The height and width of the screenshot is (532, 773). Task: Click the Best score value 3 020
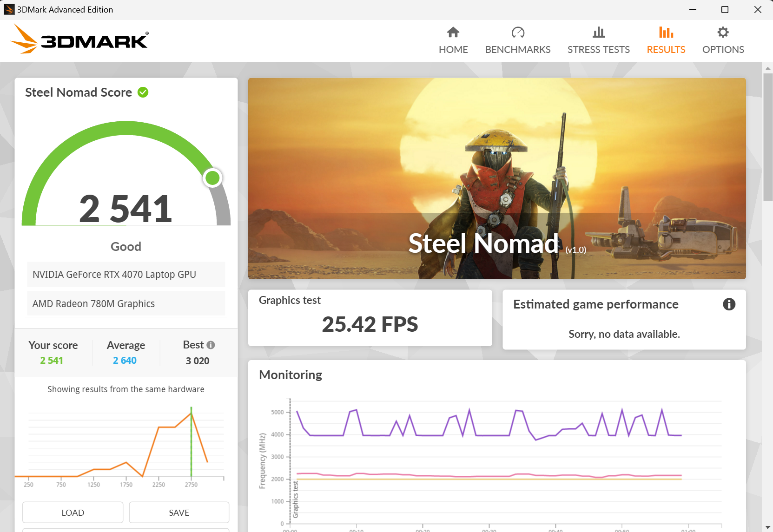198,361
